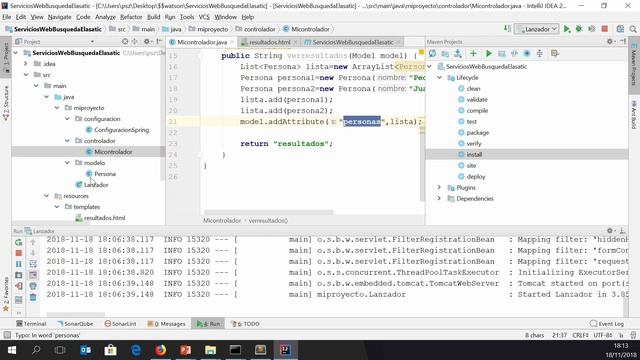Switch to the resultados.html editor tab
Screen dimensions: 640x360
click(269, 42)
